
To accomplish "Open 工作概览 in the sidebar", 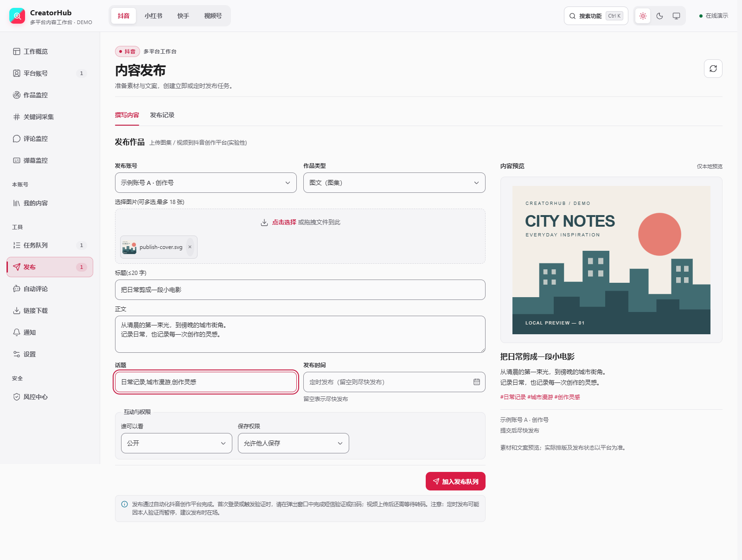I will [50, 51].
